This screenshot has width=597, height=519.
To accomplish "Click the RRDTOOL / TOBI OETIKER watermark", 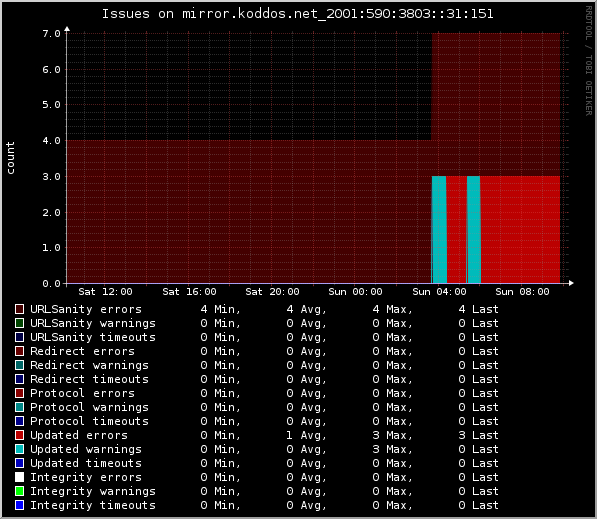I will 589,61.
